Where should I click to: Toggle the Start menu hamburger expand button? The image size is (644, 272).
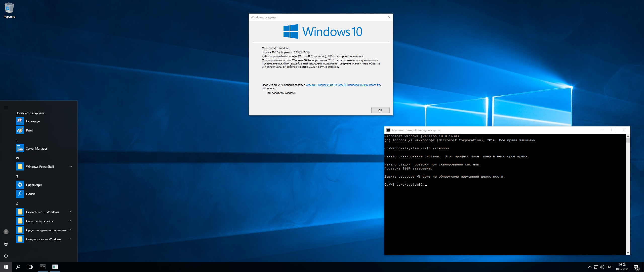[6, 108]
